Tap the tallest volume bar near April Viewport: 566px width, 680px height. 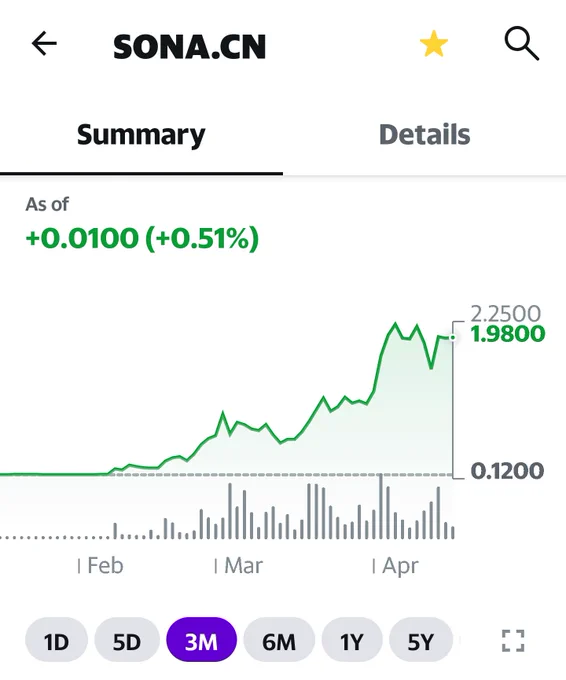pyautogui.click(x=381, y=507)
